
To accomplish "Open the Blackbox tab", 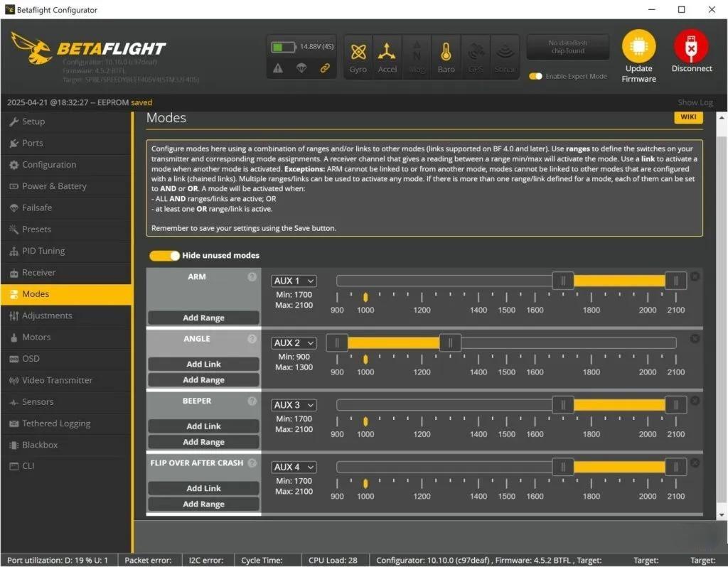I will pos(66,445).
